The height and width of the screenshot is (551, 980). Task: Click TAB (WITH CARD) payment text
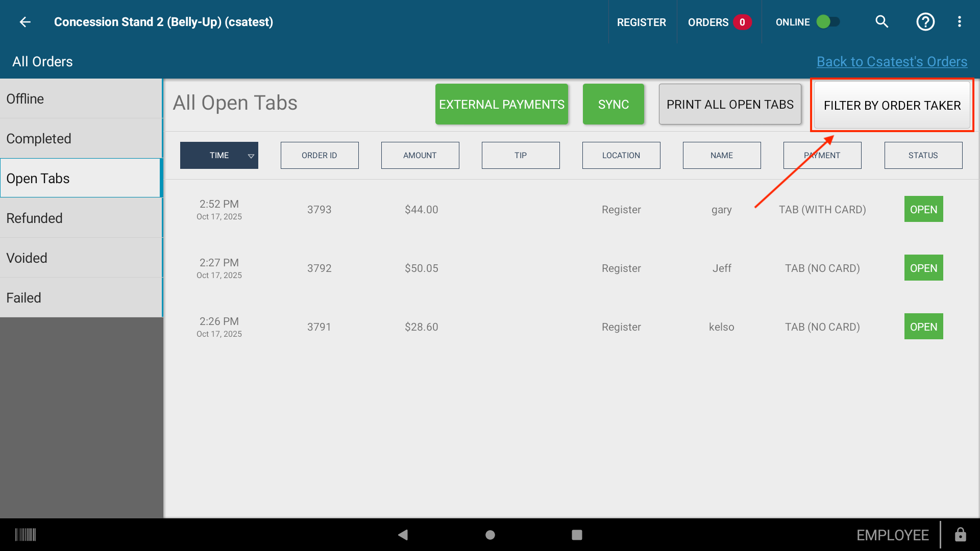click(x=822, y=210)
